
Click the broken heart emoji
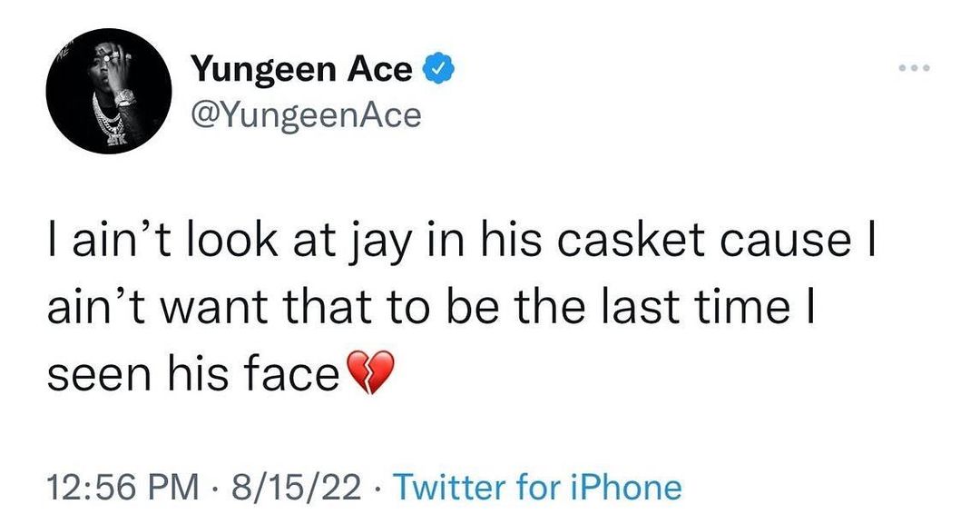(x=371, y=374)
